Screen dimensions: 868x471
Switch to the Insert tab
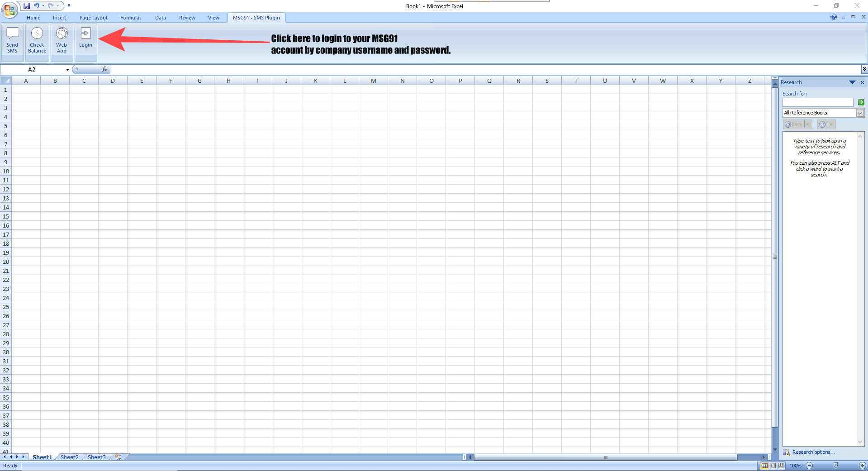59,18
